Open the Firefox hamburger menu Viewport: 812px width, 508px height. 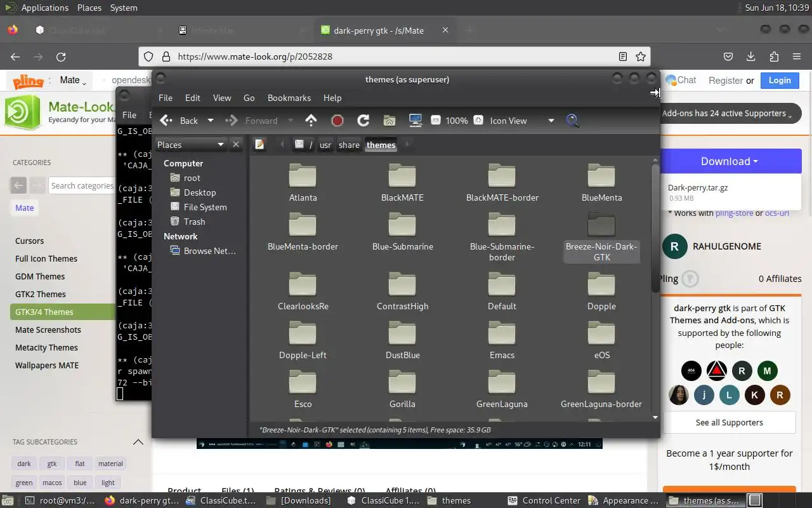click(x=797, y=57)
